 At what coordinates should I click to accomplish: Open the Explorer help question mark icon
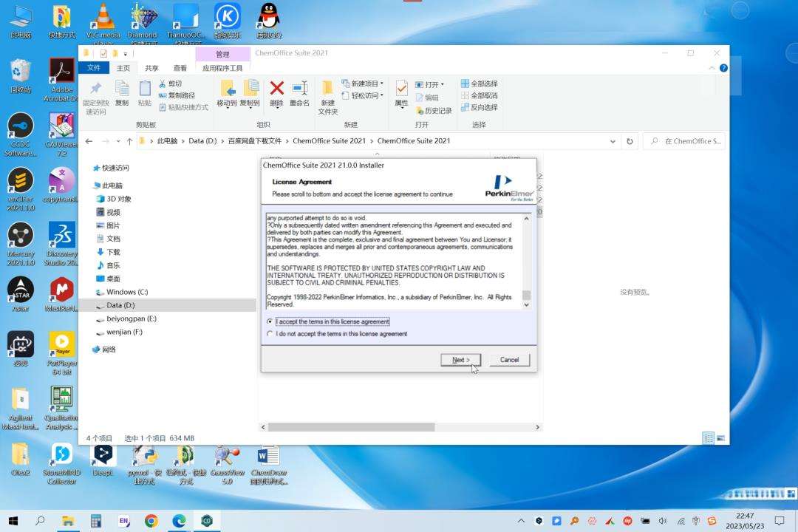point(723,68)
